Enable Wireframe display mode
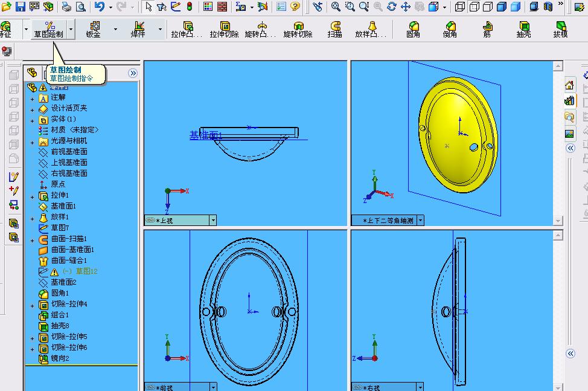588x391 pixels. point(460,7)
